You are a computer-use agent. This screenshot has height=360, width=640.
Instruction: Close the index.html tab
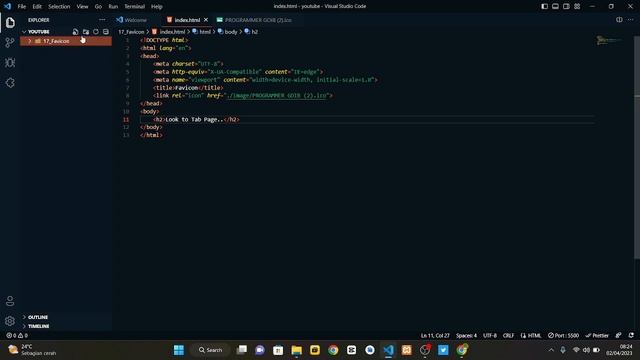tap(206, 20)
